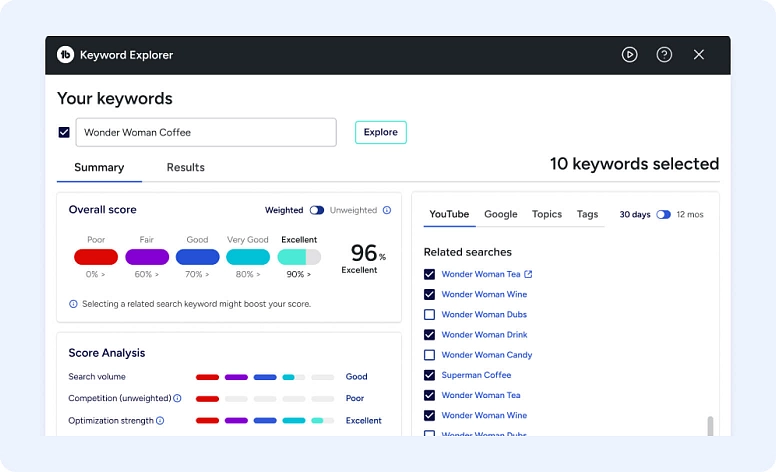
Task: Click the Excellent score bar
Action: [299, 257]
